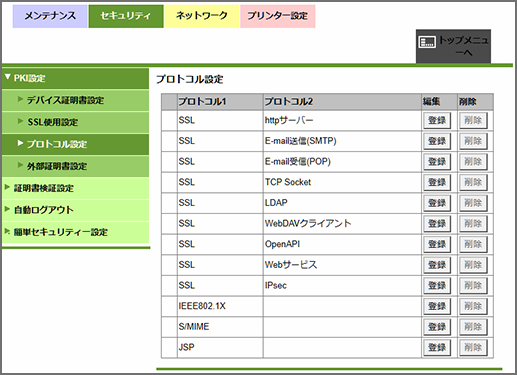Image resolution: width=517 pixels, height=375 pixels.
Task: Click the top menu icon
Action: 427,42
